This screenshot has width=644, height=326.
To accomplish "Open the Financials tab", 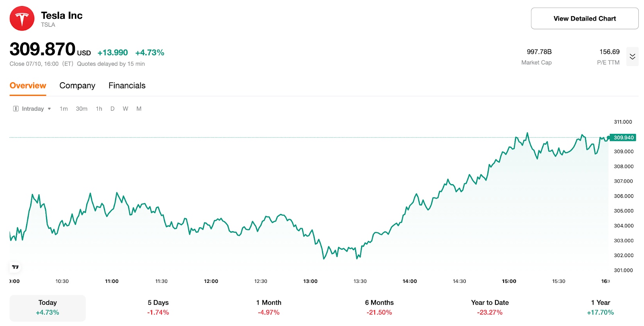I will pos(126,85).
